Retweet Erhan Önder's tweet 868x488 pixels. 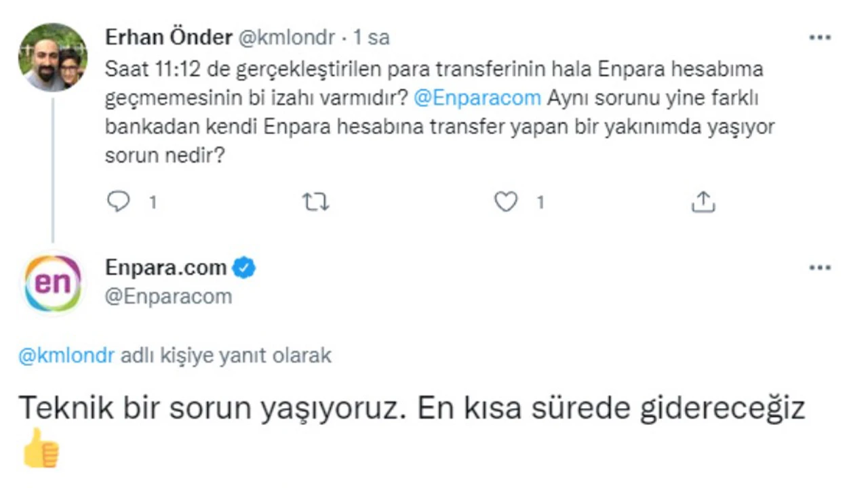tap(315, 202)
